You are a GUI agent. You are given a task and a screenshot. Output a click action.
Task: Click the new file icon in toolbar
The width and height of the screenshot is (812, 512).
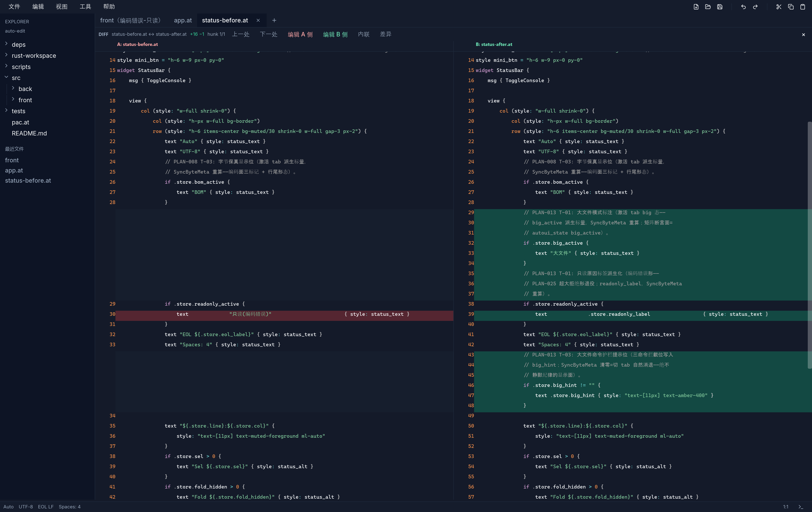tap(696, 7)
